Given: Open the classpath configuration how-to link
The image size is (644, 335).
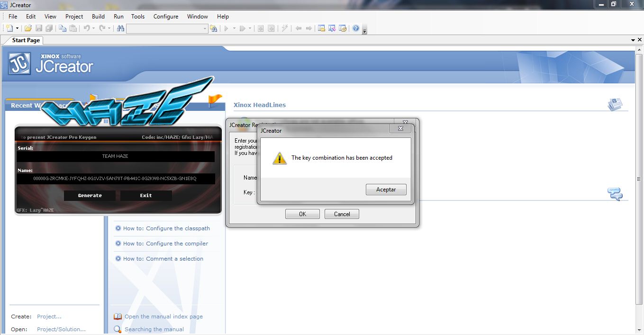Looking at the screenshot, I should [x=166, y=228].
